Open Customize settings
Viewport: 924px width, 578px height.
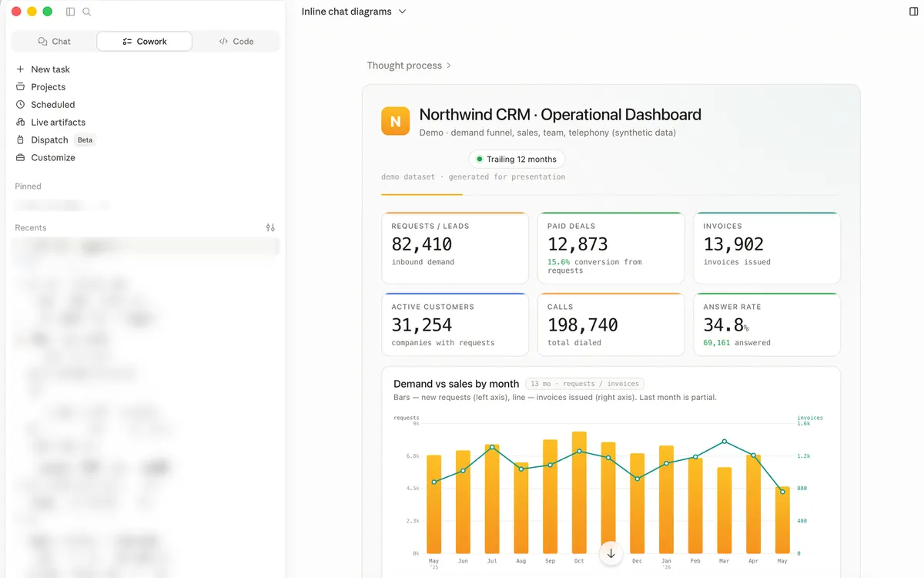pyautogui.click(x=52, y=158)
